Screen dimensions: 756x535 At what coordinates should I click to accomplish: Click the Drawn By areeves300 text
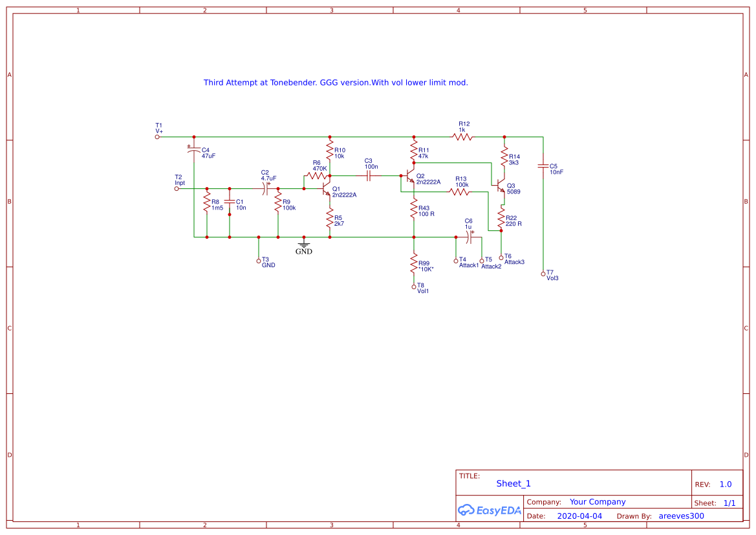(681, 516)
